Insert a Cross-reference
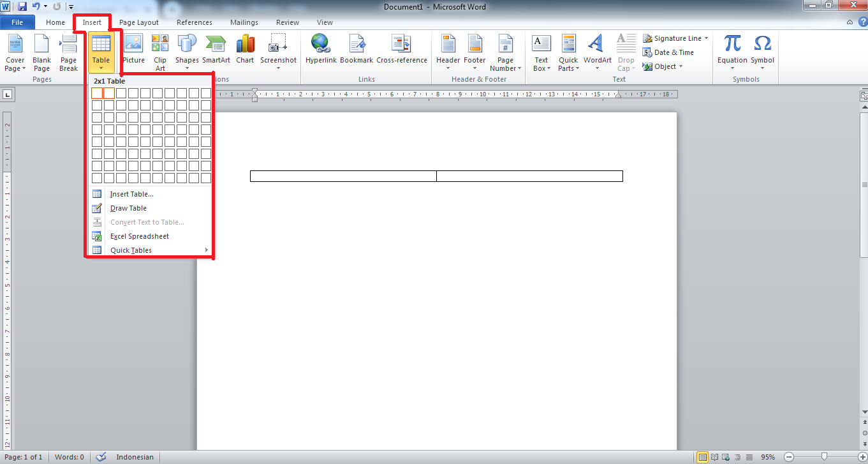The width and height of the screenshot is (868, 464). click(x=402, y=51)
